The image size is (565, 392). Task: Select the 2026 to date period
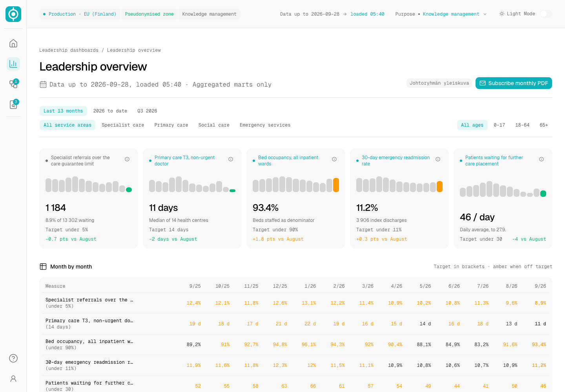point(110,111)
